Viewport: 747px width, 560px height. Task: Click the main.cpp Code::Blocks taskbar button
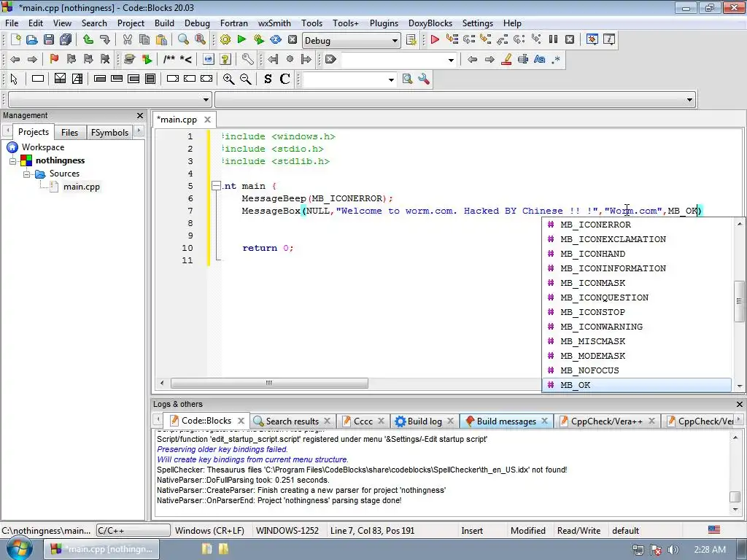[x=102, y=549]
